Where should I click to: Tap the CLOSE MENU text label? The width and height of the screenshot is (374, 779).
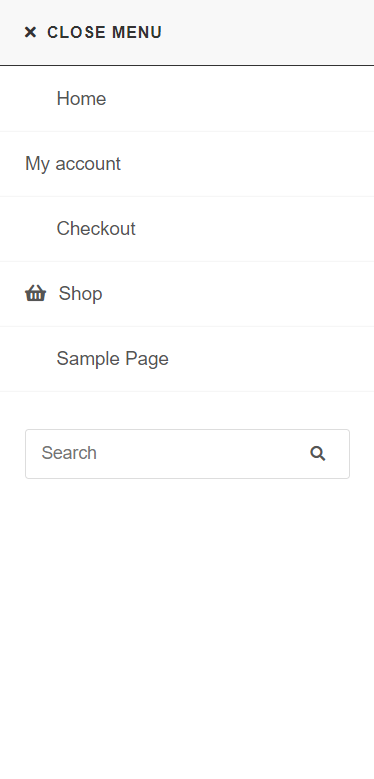click(104, 32)
